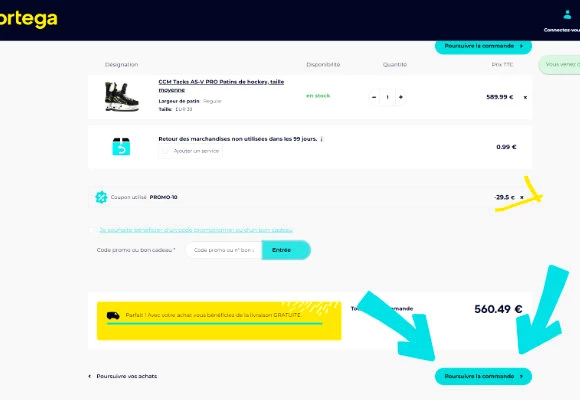Viewport: 580px width, 400px height.
Task: Click the en stock availability text
Action: tap(318, 96)
